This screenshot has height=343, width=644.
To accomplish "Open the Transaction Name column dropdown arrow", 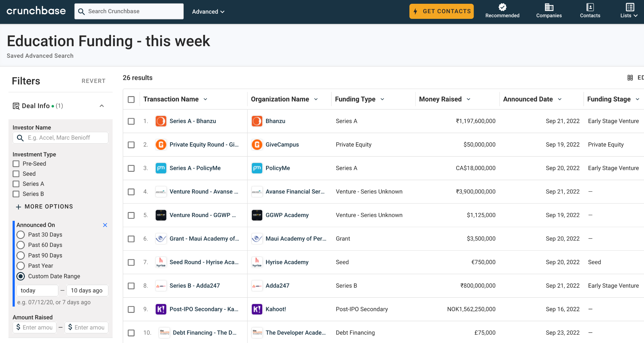I will 205,99.
